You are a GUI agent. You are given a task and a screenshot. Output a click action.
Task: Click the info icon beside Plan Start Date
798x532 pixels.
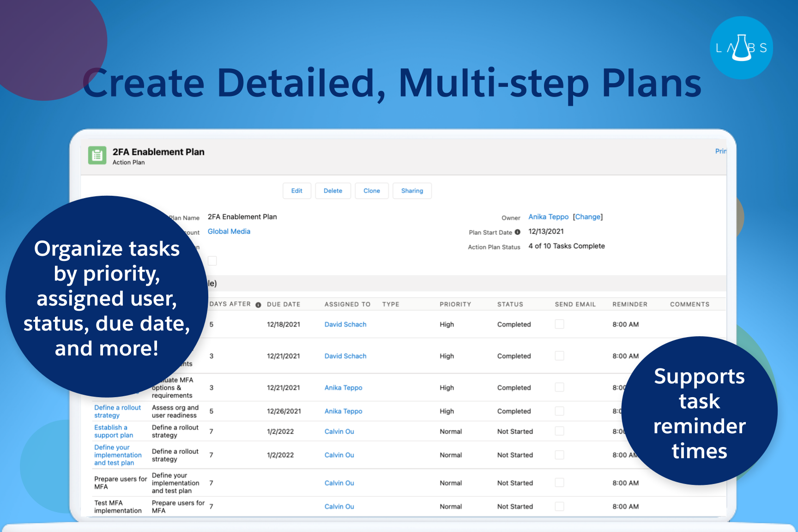[x=518, y=232]
